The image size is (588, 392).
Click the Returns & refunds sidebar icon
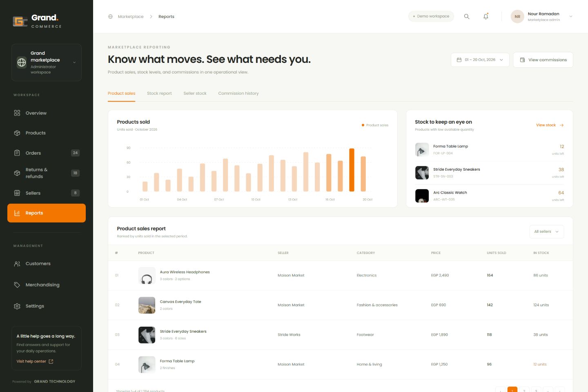(x=17, y=173)
